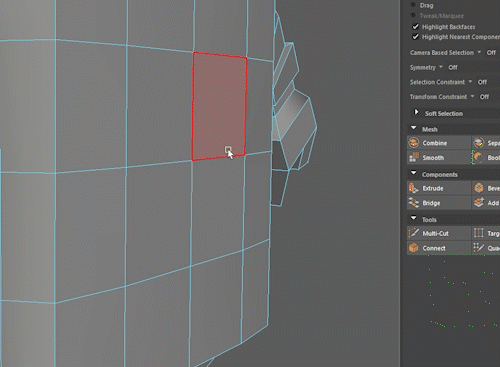
Task: Select the Target Weld tool icon
Action: pos(479,233)
